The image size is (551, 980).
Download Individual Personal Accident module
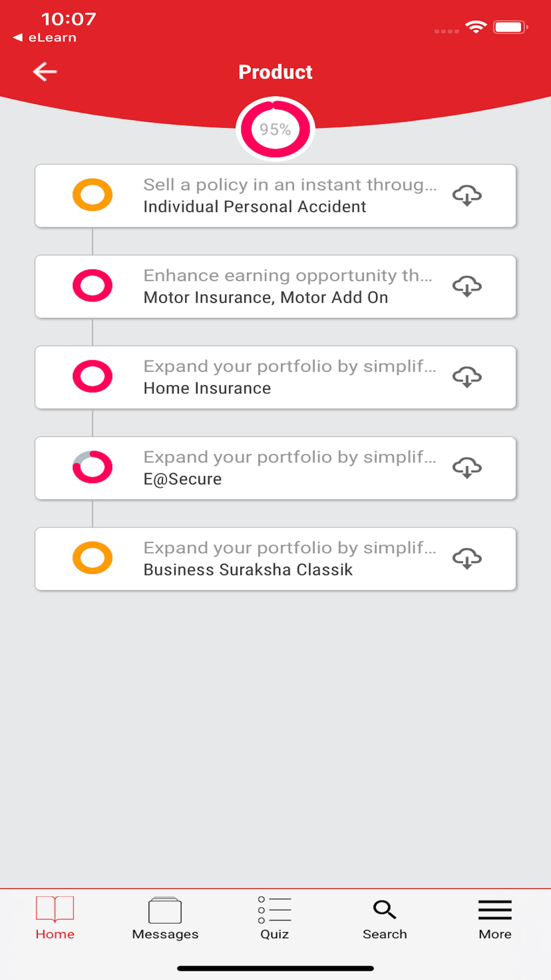point(467,196)
